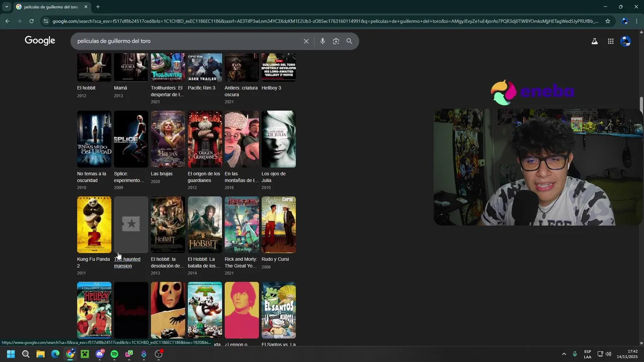
Task: Start voice search with the microphone icon
Action: point(323,41)
